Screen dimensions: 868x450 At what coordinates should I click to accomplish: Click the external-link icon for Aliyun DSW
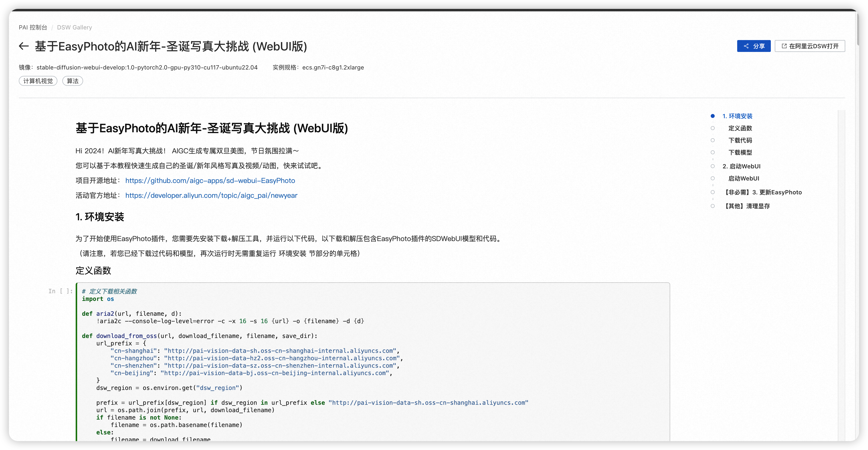(x=784, y=46)
